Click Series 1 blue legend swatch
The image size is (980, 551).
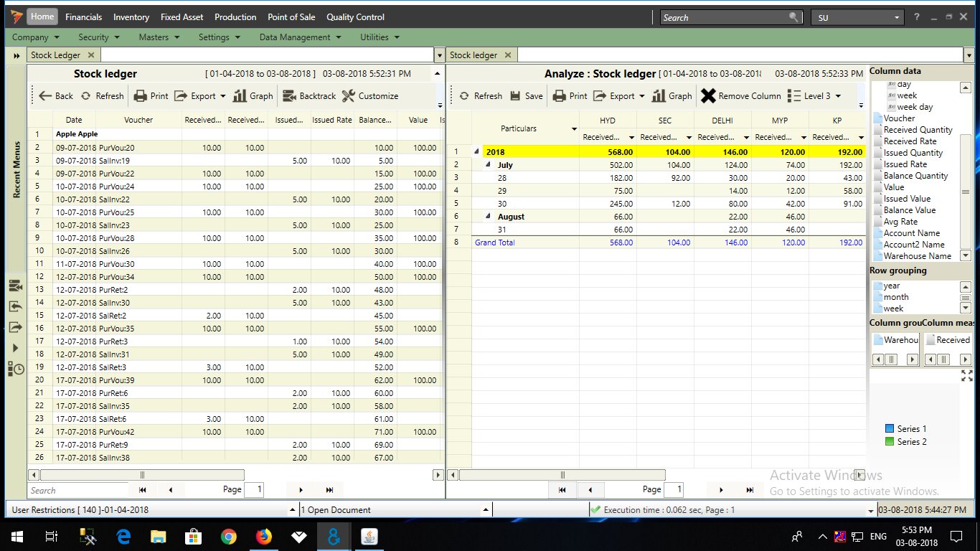click(890, 429)
